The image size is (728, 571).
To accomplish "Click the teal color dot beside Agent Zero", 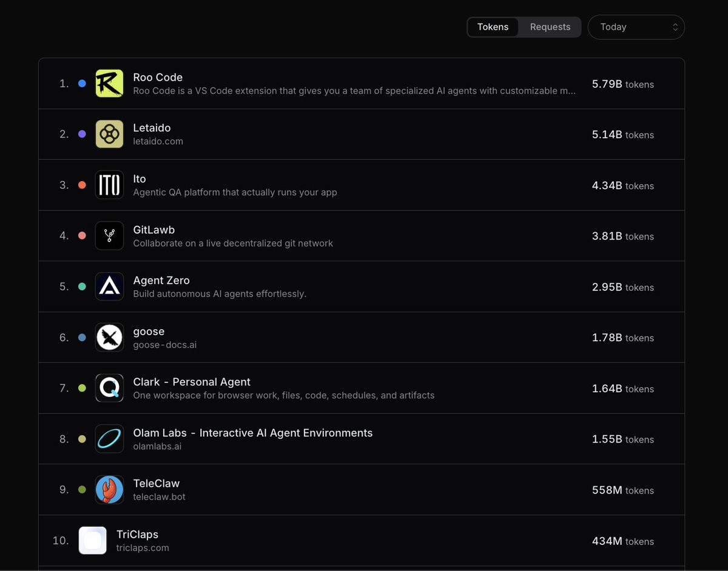I will [82, 287].
